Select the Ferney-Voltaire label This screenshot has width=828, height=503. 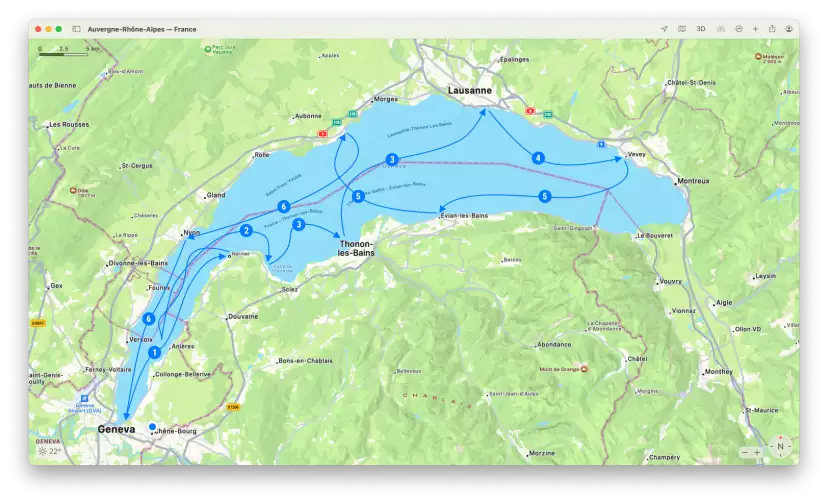pos(108,369)
